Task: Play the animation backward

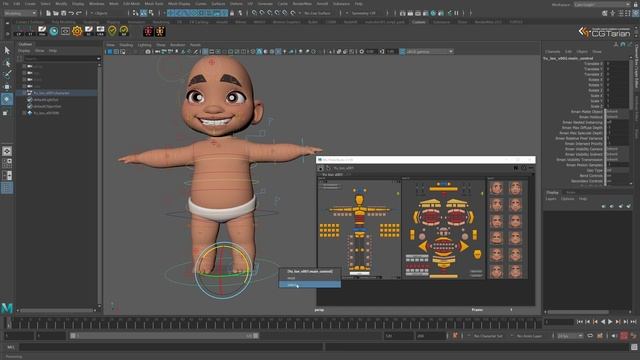Action: click(603, 322)
